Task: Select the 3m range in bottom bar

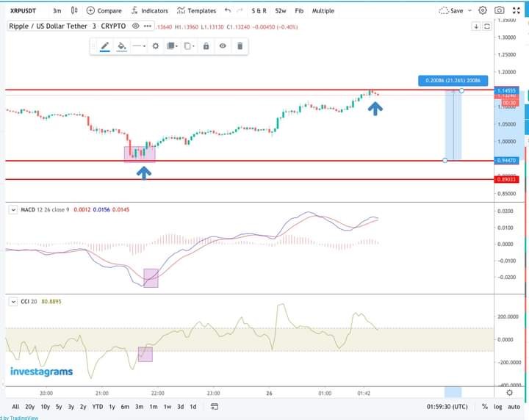Action: 139,407
